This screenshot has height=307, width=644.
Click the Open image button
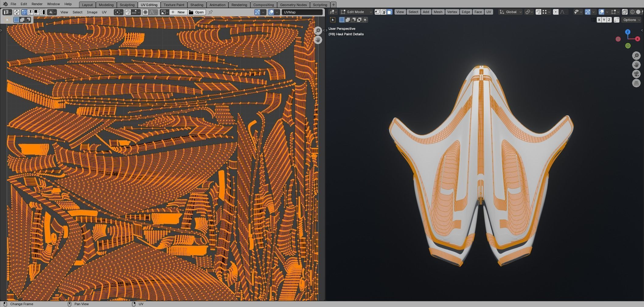[x=197, y=12]
